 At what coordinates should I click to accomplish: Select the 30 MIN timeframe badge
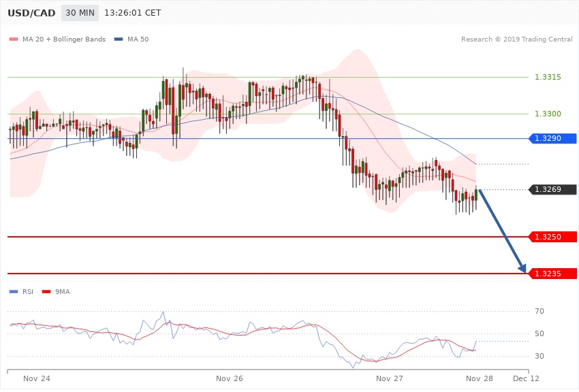point(80,13)
